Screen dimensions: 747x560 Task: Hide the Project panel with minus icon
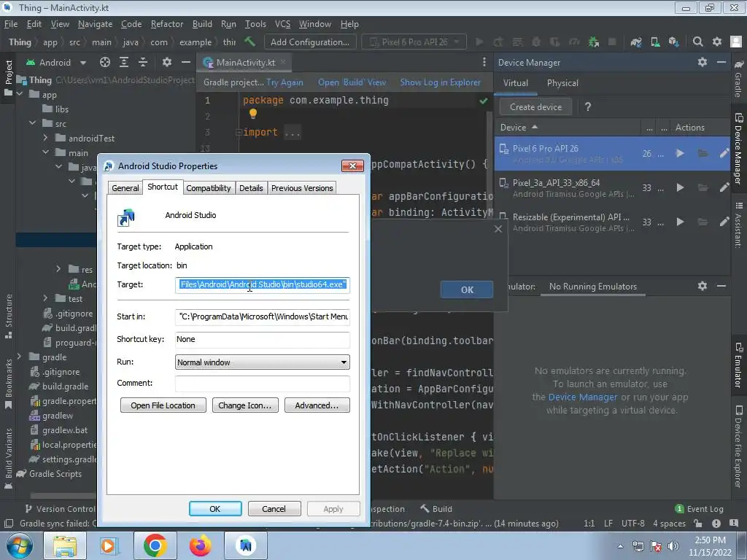click(186, 63)
